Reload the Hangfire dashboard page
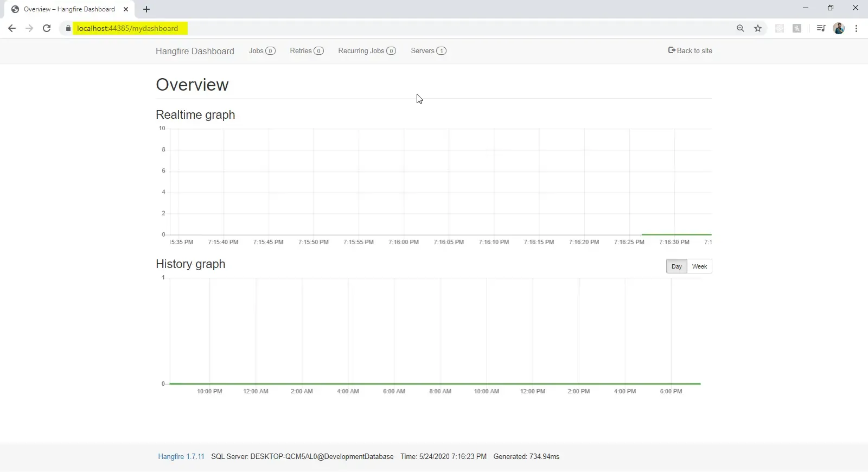This screenshot has height=472, width=868. [47, 28]
